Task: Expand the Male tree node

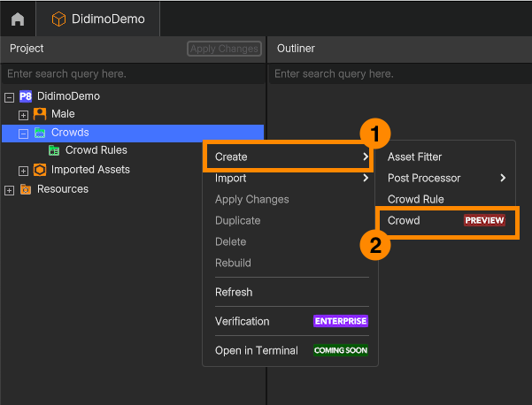Action: (x=23, y=115)
